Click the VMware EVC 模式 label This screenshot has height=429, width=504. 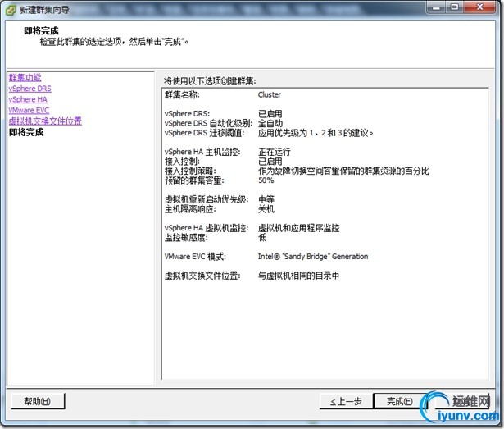[195, 257]
